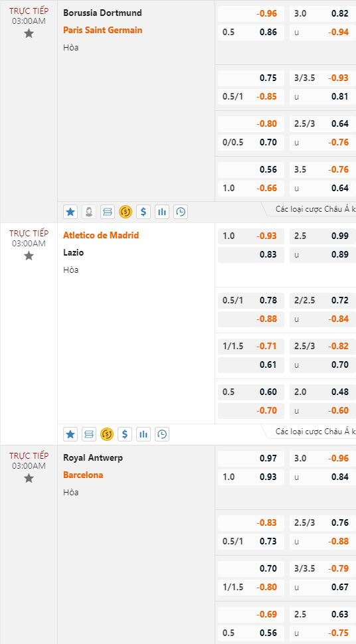The height and width of the screenshot is (644, 356).
Task: Open the referee profile icon for Dortmund match
Action: 89,212
